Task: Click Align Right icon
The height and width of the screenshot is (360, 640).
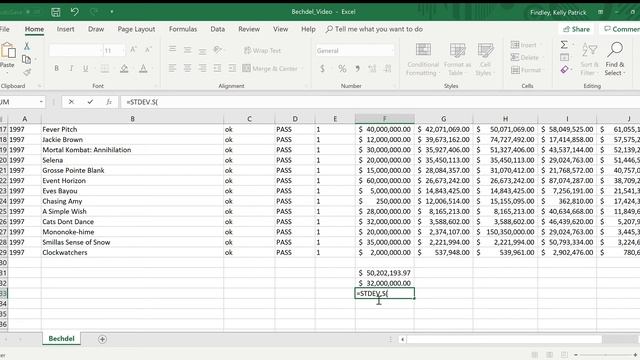Action: 202,68
